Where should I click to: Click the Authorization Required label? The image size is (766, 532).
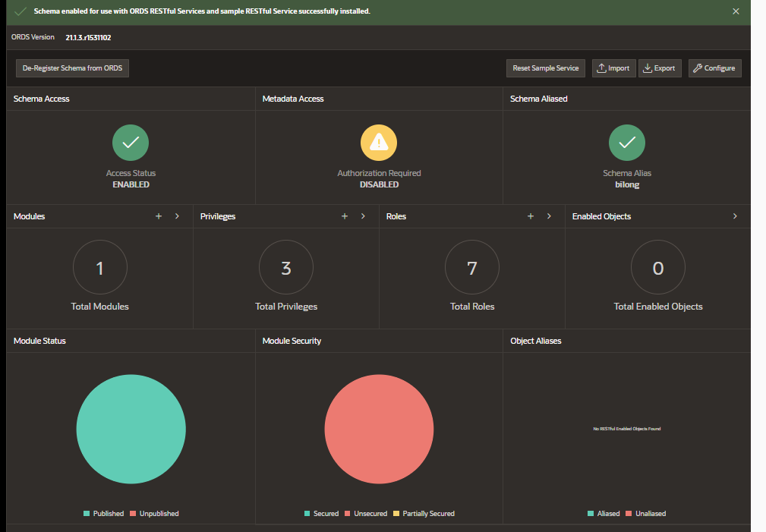click(x=379, y=173)
